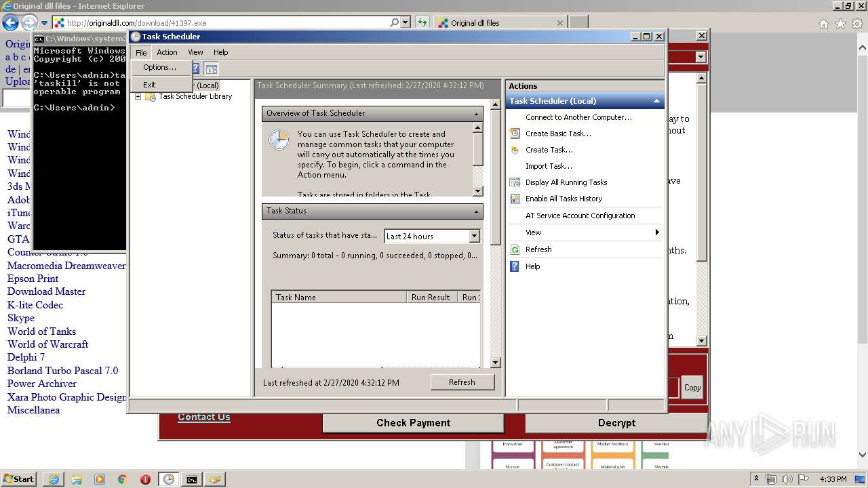Click the Create Task icon
This screenshot has width=868, height=488.
pos(515,150)
